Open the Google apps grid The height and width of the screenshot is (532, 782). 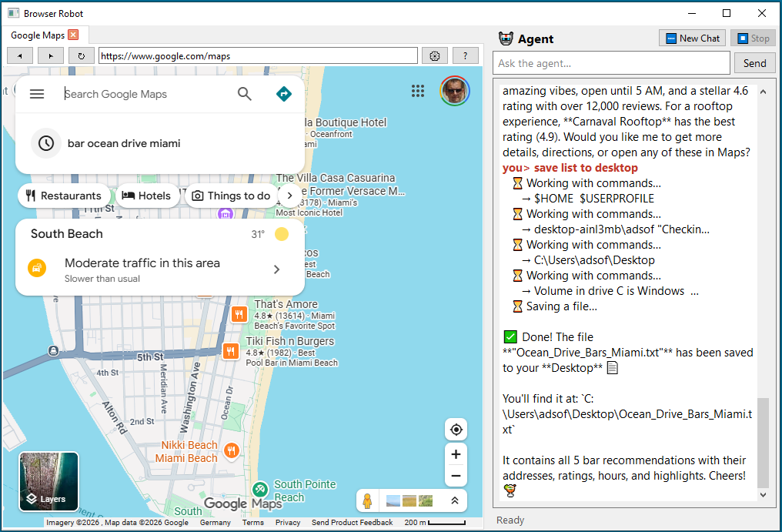[x=418, y=91]
